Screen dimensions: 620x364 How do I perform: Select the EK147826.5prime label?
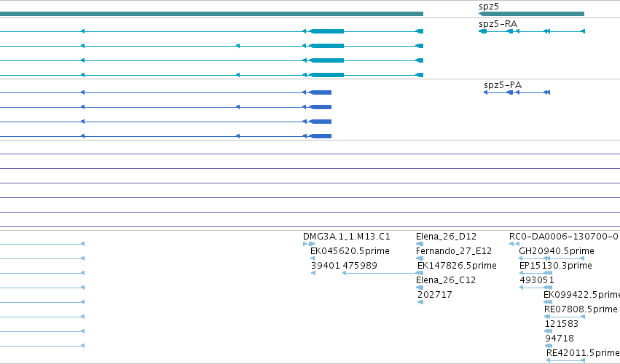(x=457, y=266)
